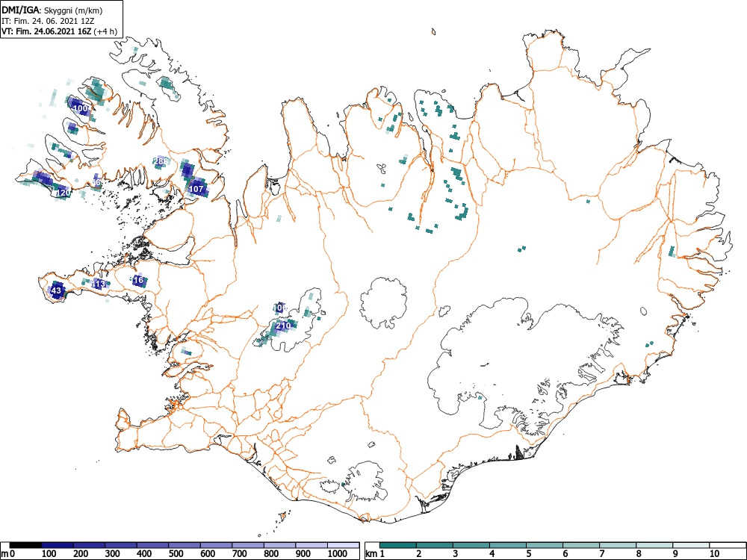Viewport: 747px width, 560px height.
Task: Click the black 0–100 m legend swatch
Action: tap(25, 545)
